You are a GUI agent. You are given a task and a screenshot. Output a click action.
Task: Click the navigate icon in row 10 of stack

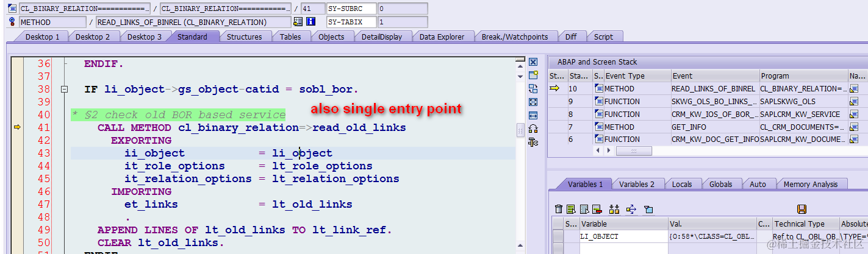click(854, 89)
